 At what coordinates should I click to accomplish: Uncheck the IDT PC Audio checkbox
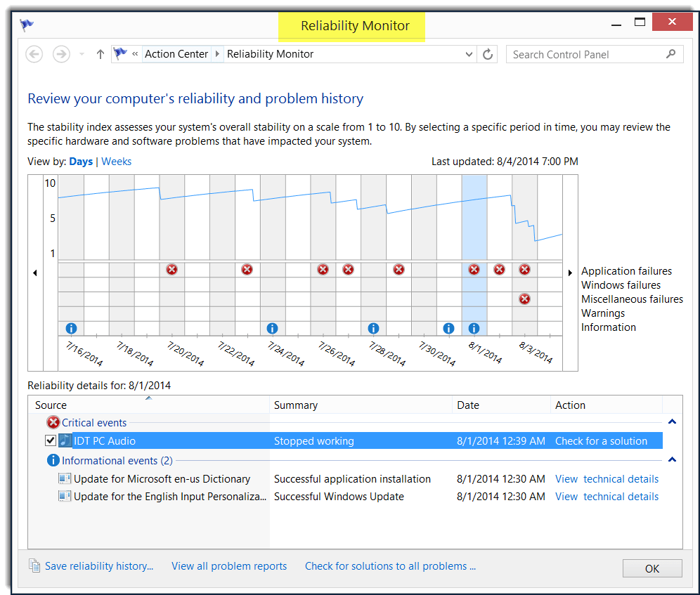(x=51, y=440)
